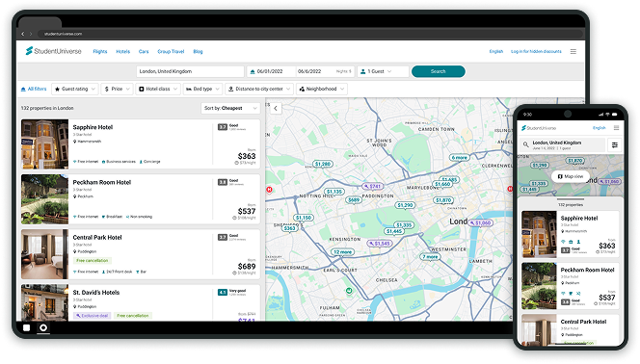The image size is (640, 364).
Task: Open the Hotels nav item
Action: point(122,51)
